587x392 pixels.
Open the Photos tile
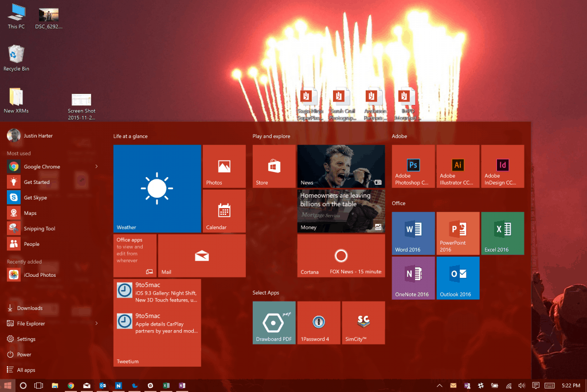point(224,166)
